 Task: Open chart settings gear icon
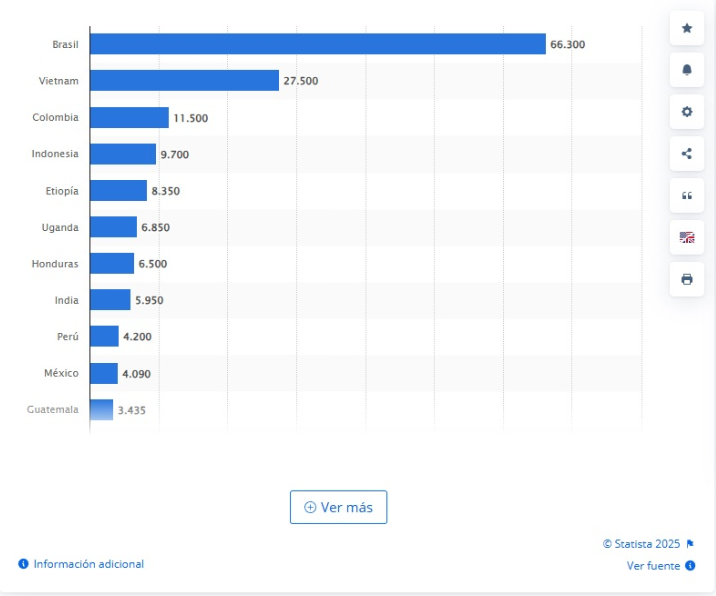(686, 112)
